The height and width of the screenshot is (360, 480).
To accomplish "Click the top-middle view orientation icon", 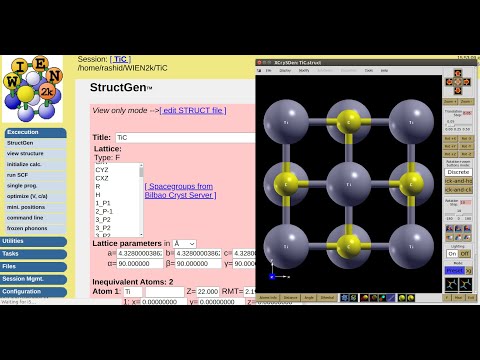I will (458, 229).
